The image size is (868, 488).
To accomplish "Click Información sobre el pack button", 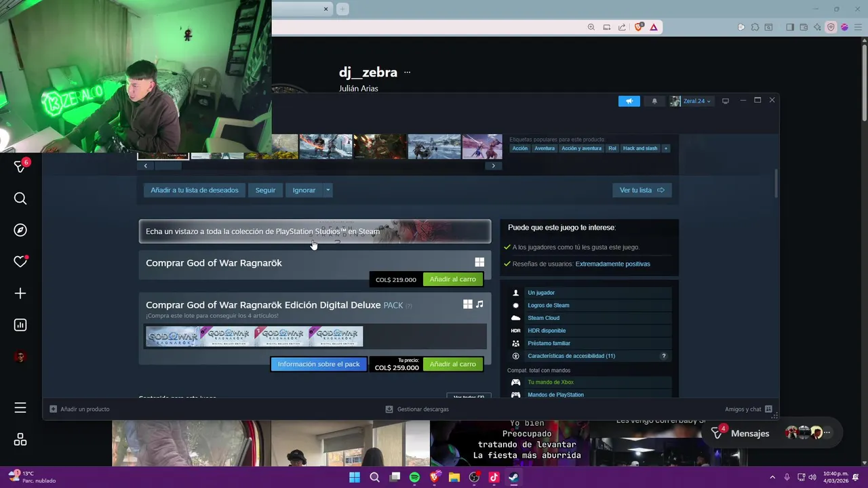I will pos(319,364).
